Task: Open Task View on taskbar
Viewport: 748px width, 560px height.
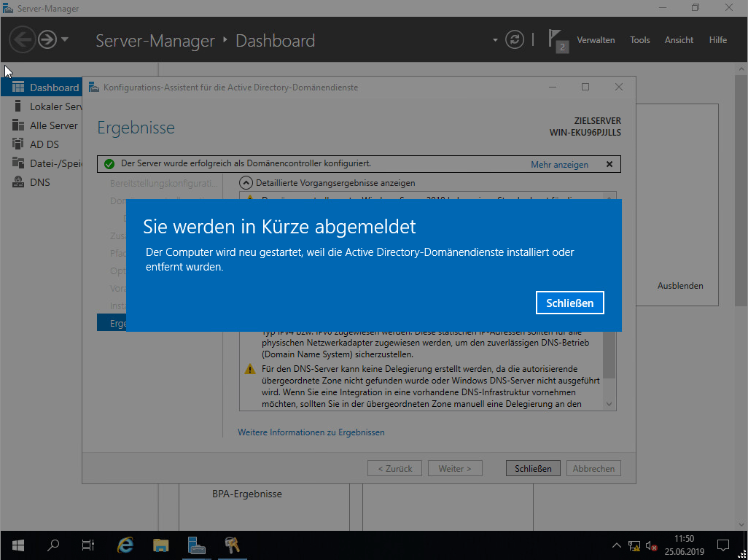Action: 87,545
